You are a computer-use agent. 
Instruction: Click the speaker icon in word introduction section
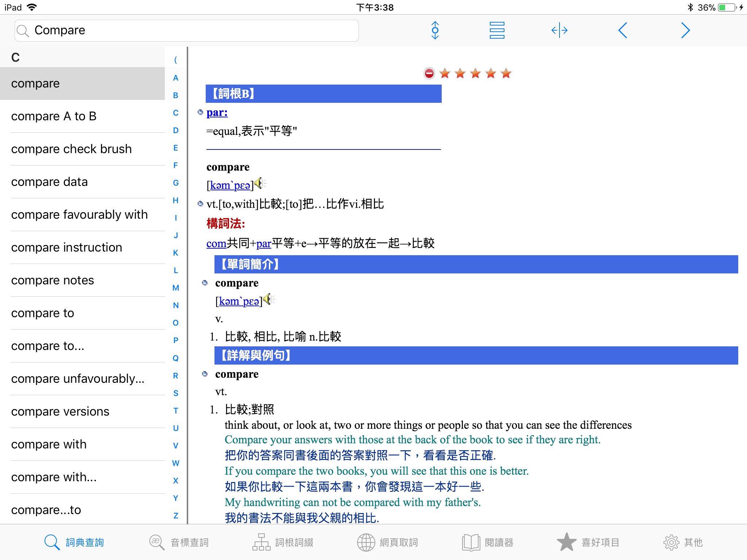tap(269, 300)
